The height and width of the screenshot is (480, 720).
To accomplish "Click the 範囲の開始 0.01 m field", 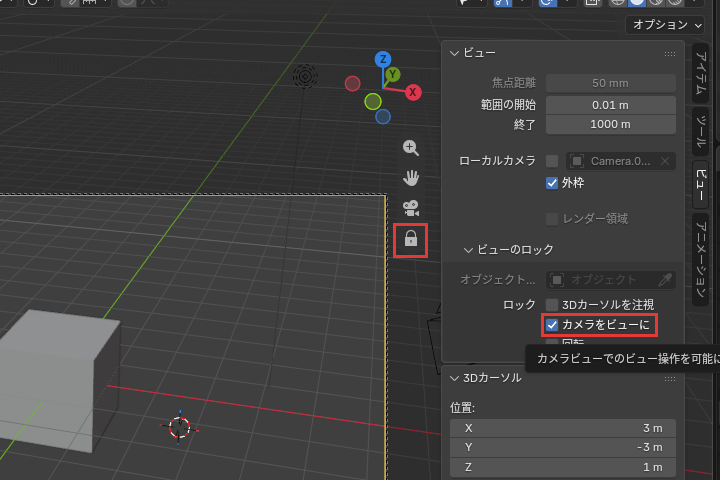I will point(611,105).
